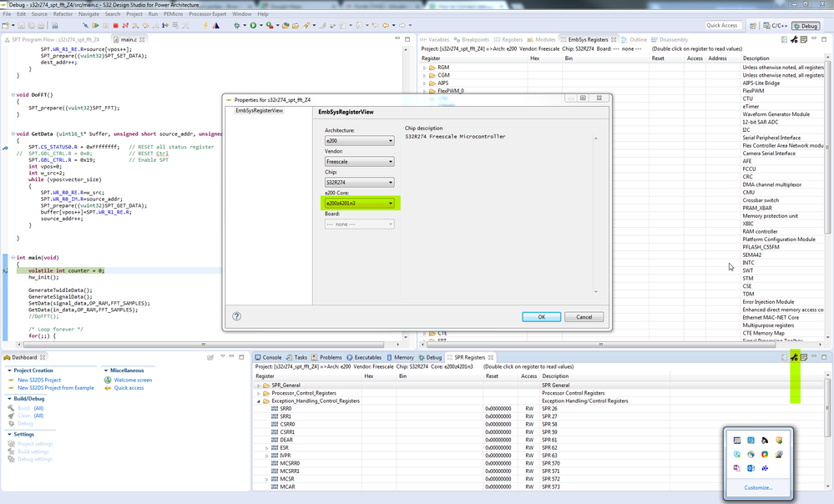Click the Step Into icon
Image resolution: width=834 pixels, height=504 pixels.
(134, 26)
